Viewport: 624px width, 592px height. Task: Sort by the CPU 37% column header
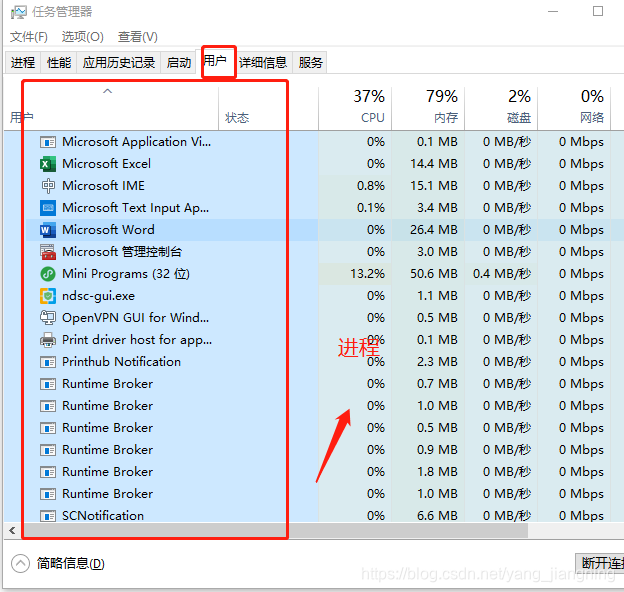pos(355,109)
